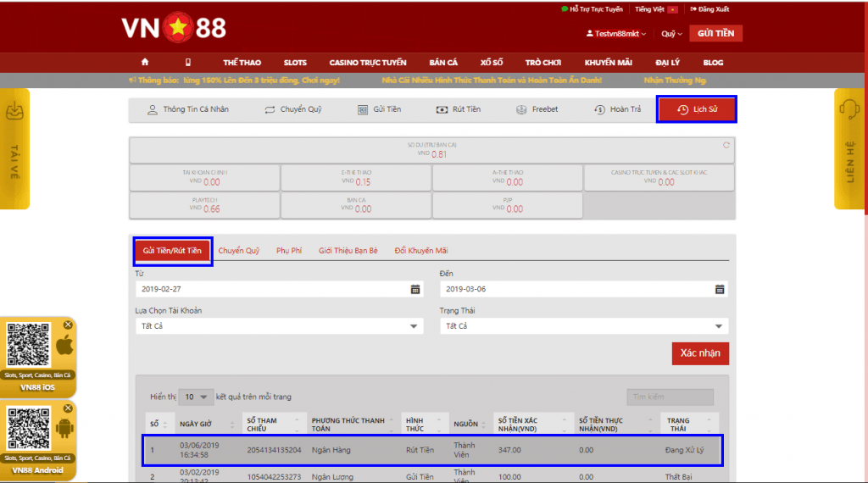Click the Tìm kiếm search field
This screenshot has width=868, height=483.
pyautogui.click(x=670, y=397)
